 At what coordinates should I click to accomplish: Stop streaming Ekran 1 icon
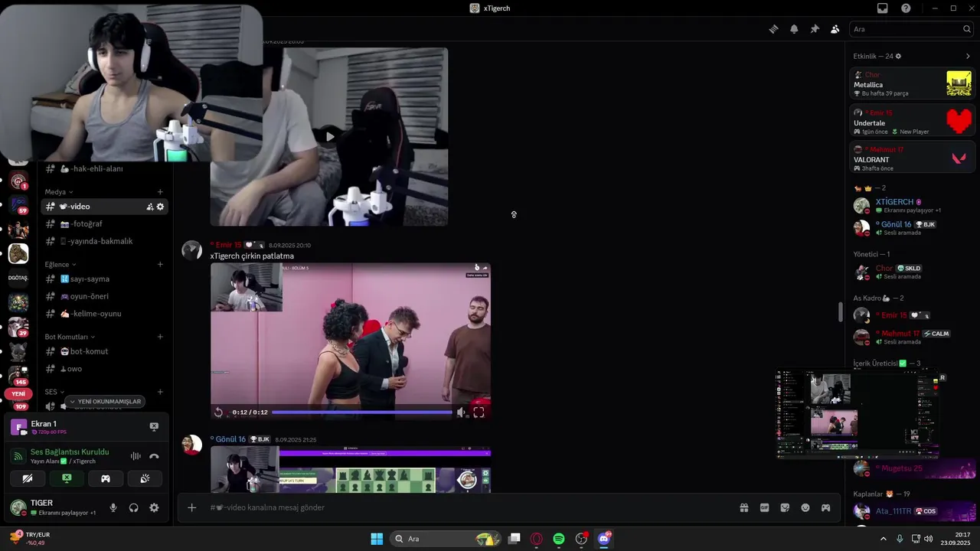tap(154, 426)
